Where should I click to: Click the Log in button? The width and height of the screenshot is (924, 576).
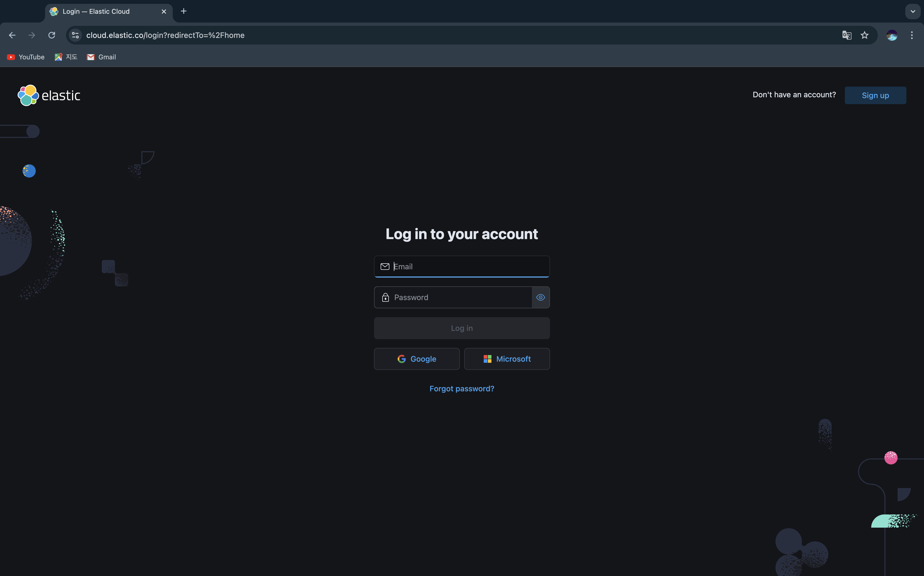[462, 328]
